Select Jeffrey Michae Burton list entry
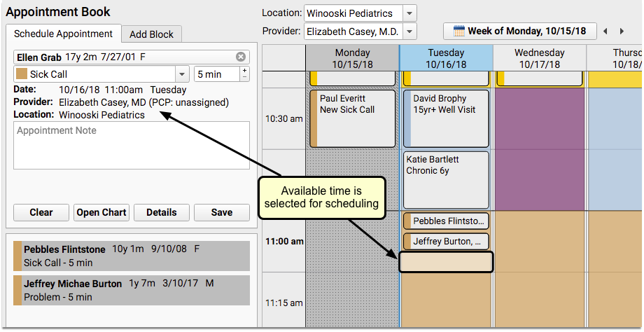 point(131,290)
